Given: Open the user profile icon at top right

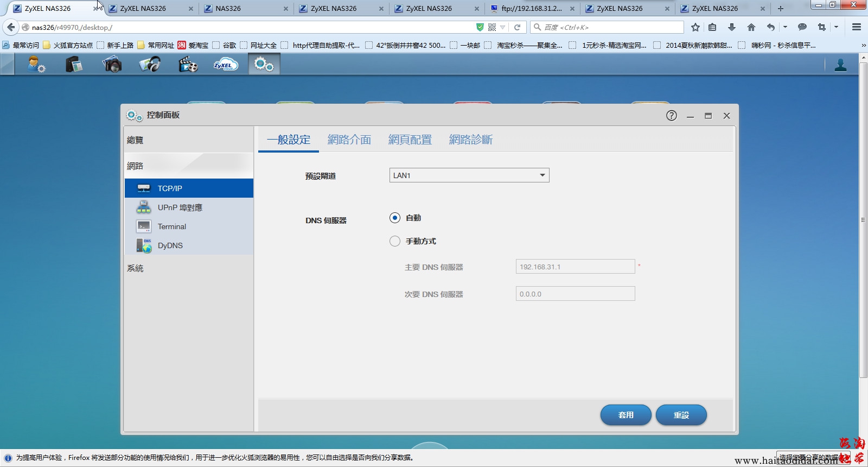Looking at the screenshot, I should [x=840, y=65].
